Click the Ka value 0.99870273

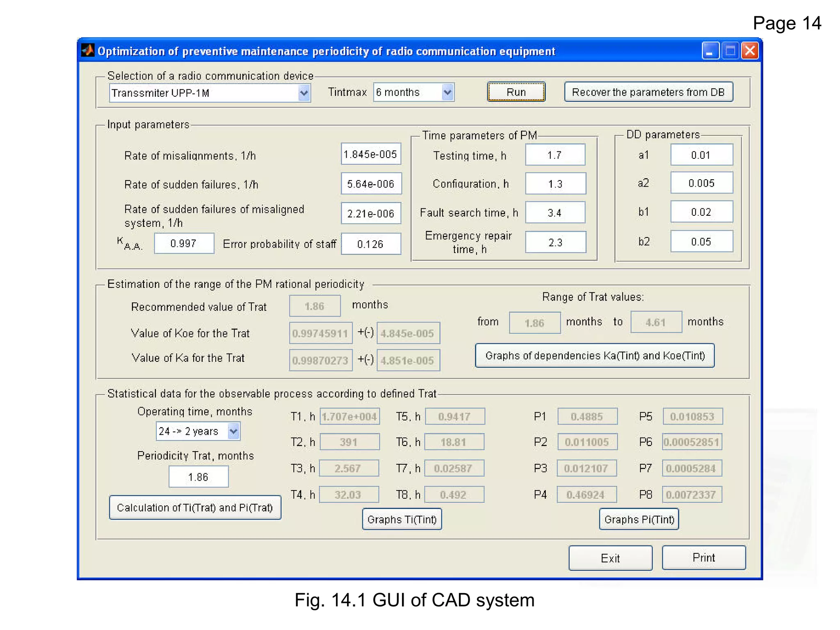pyautogui.click(x=321, y=360)
